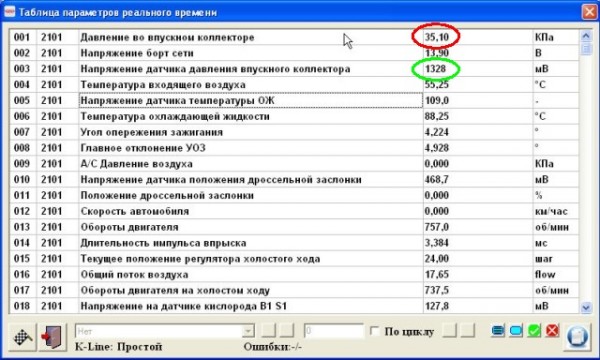Click first blank button after 'По циклу'

tap(450, 331)
